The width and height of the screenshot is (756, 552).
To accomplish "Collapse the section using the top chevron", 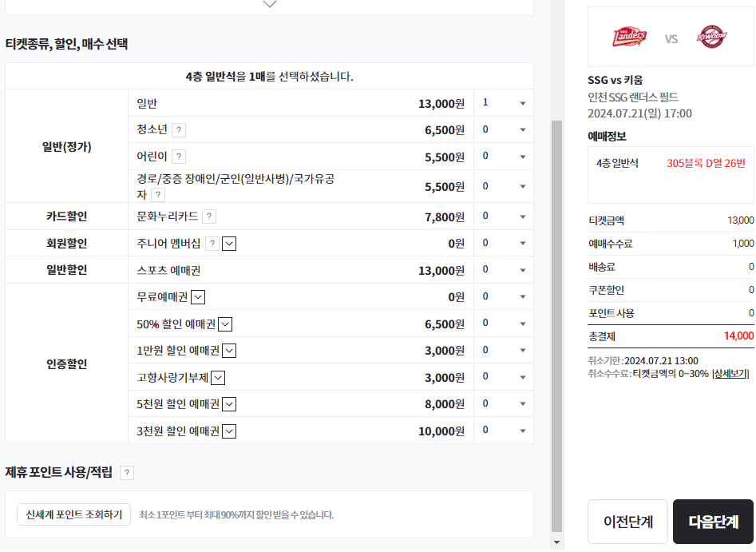I will pos(270,5).
